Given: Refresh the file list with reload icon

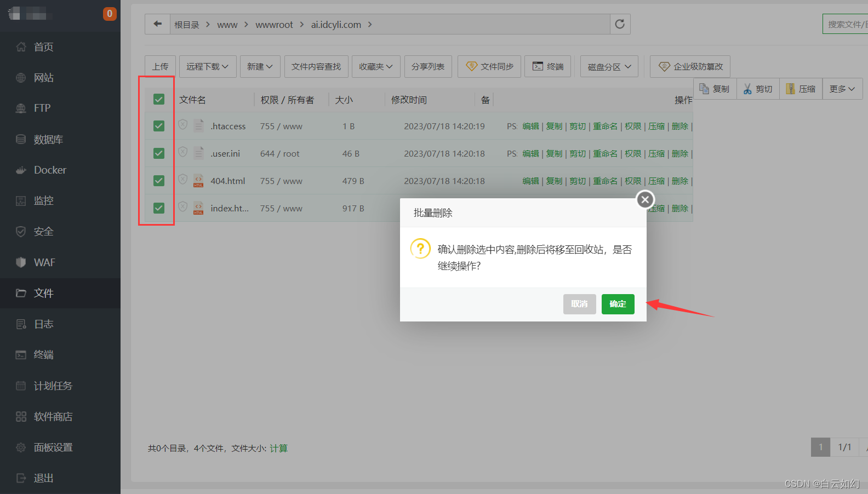Looking at the screenshot, I should (x=620, y=24).
